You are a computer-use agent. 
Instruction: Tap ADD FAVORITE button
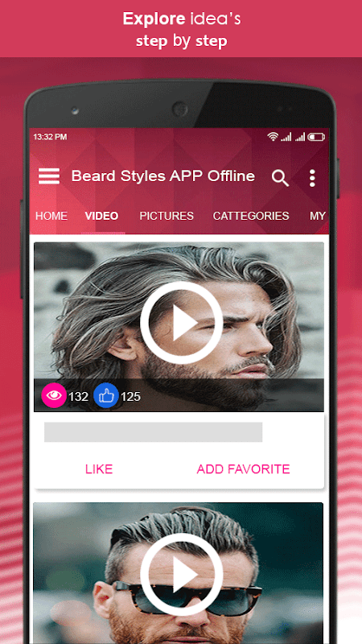[244, 469]
